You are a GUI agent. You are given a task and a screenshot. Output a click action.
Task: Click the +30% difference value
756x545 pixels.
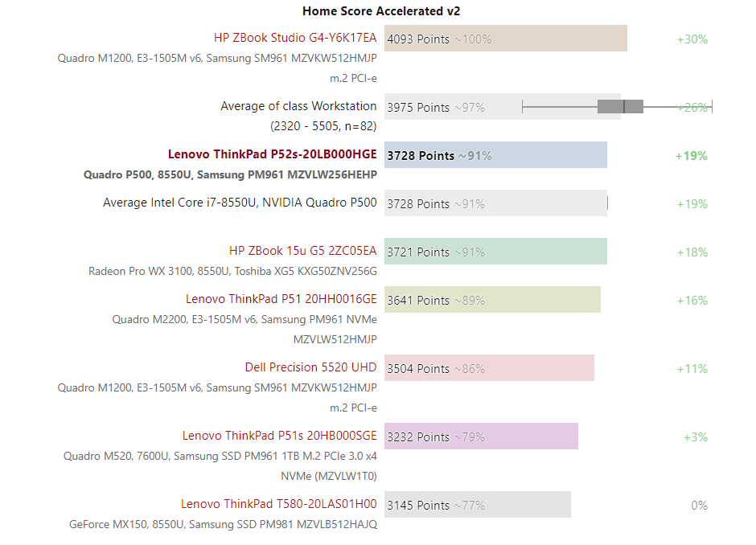[x=692, y=39]
